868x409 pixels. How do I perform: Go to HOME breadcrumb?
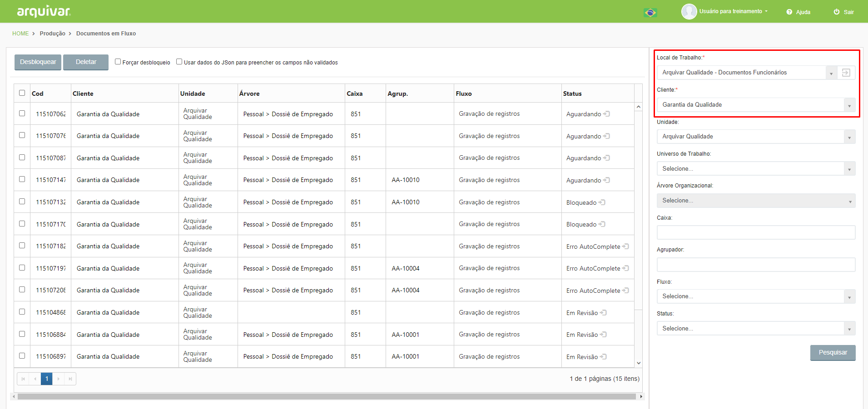pyautogui.click(x=20, y=34)
